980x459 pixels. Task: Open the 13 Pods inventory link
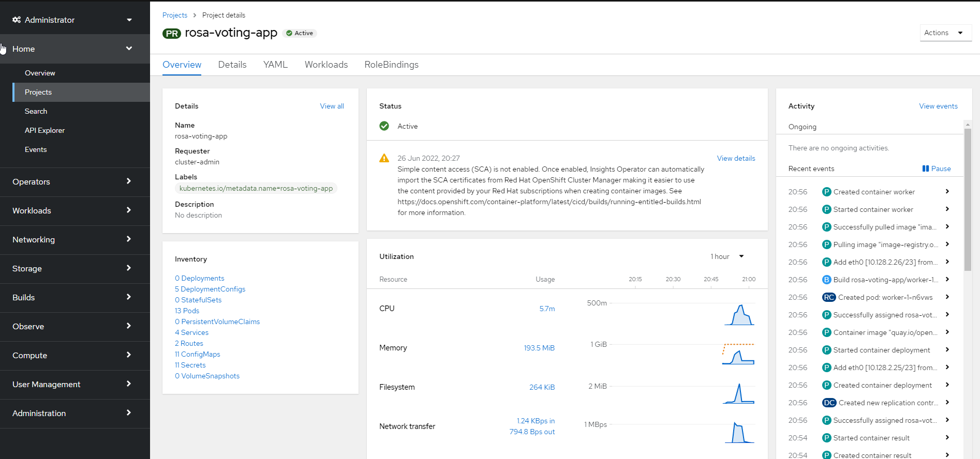tap(187, 311)
